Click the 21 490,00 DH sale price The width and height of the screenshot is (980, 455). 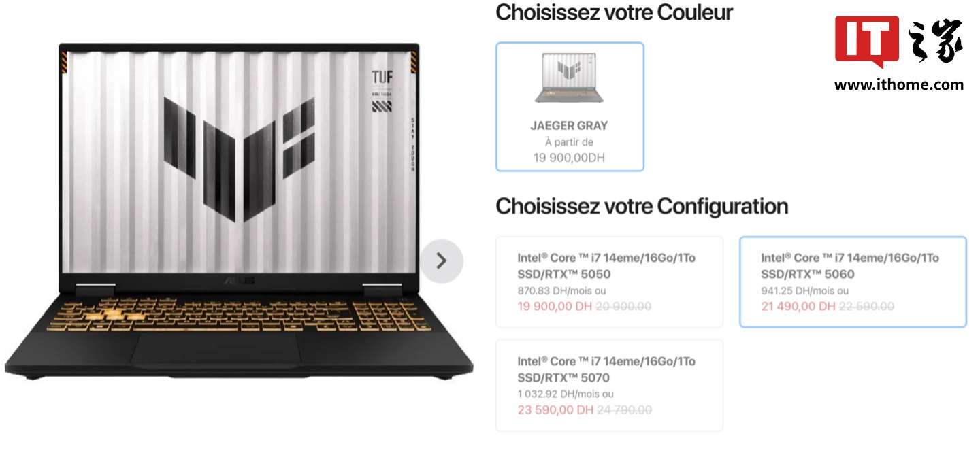click(798, 307)
